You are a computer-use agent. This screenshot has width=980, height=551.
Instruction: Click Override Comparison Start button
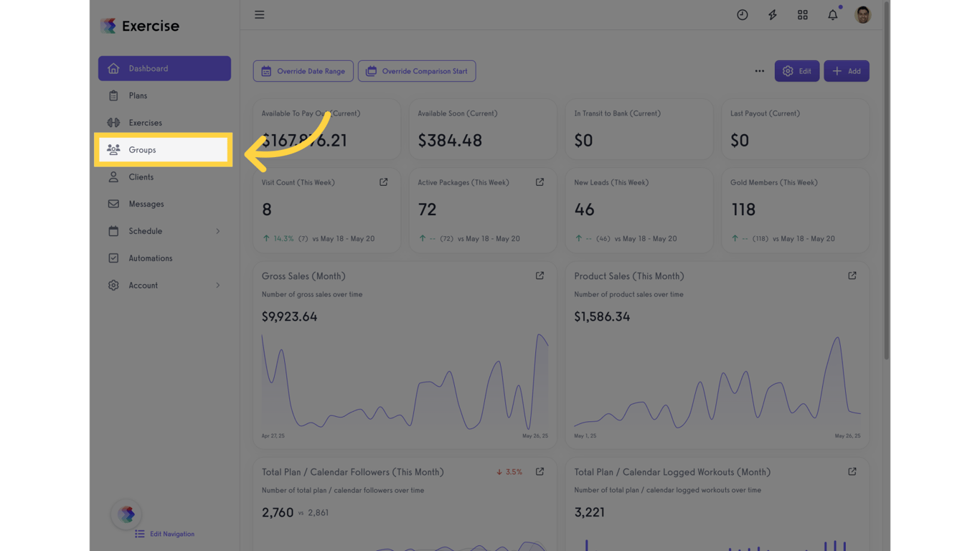[417, 71]
